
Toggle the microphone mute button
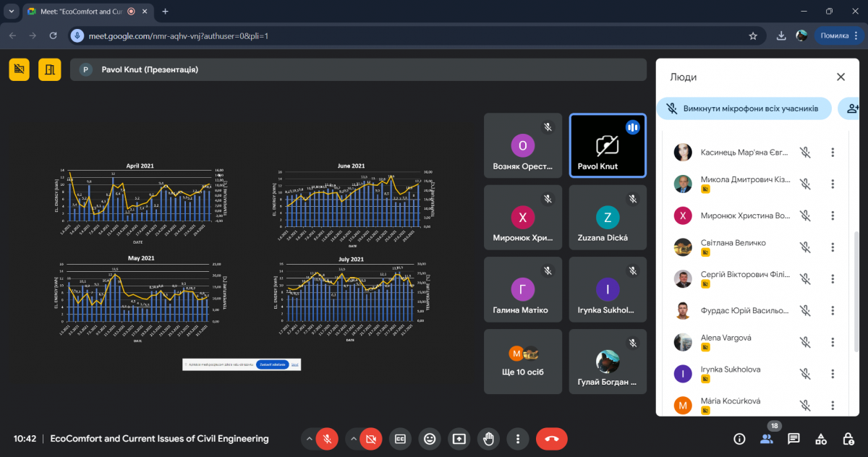coord(328,438)
